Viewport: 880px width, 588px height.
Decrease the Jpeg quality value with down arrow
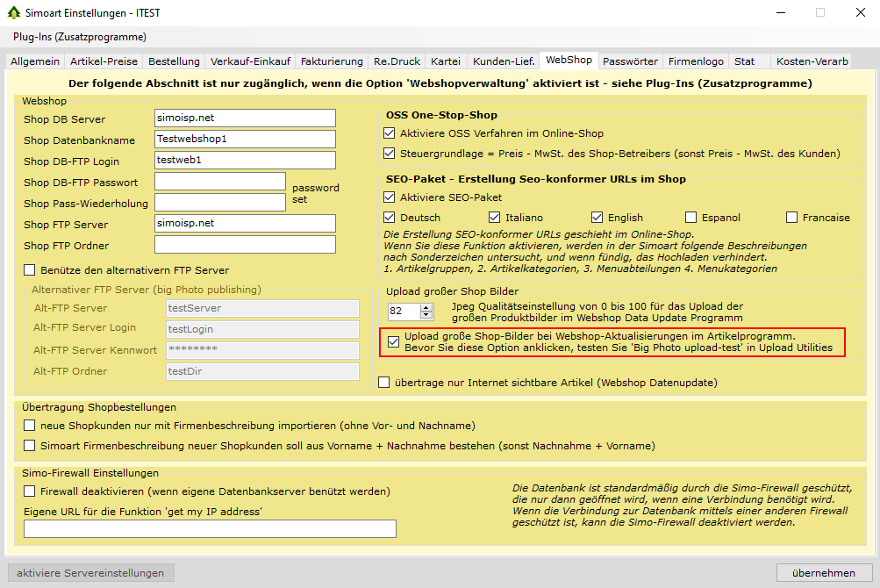[x=426, y=315]
